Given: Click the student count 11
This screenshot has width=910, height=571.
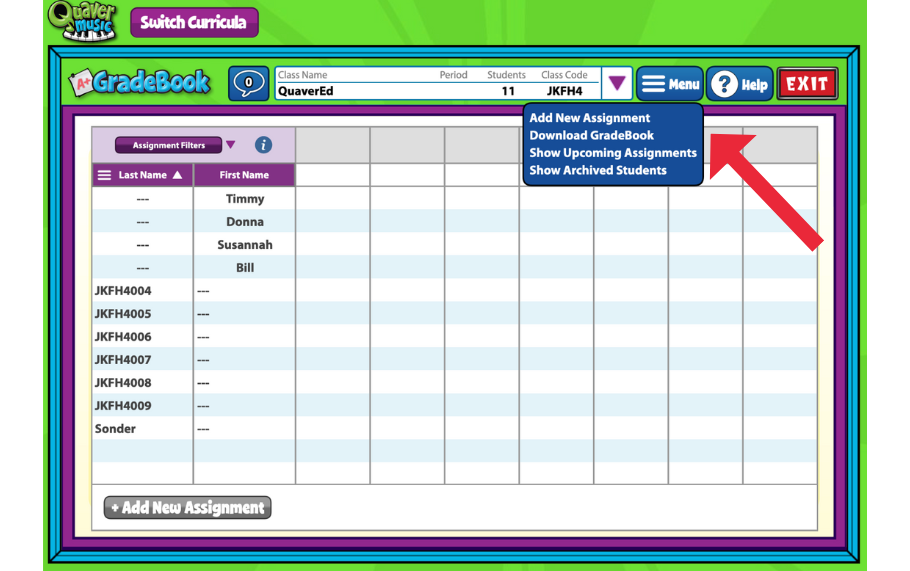Looking at the screenshot, I should 508,91.
